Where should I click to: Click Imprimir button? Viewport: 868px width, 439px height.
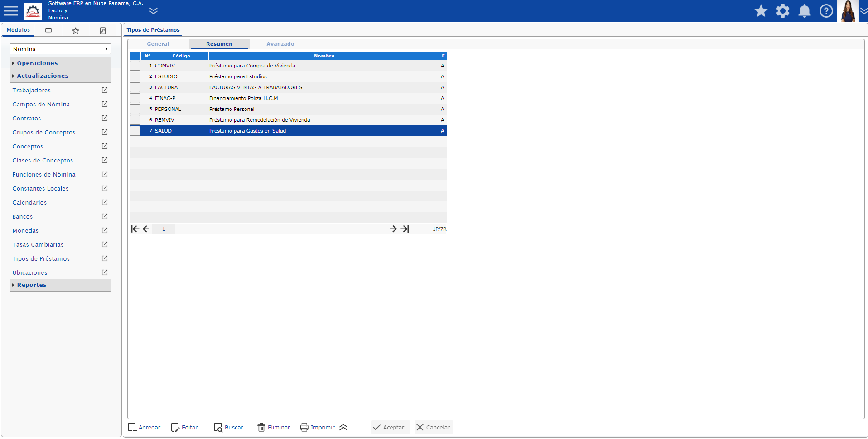tap(318, 427)
